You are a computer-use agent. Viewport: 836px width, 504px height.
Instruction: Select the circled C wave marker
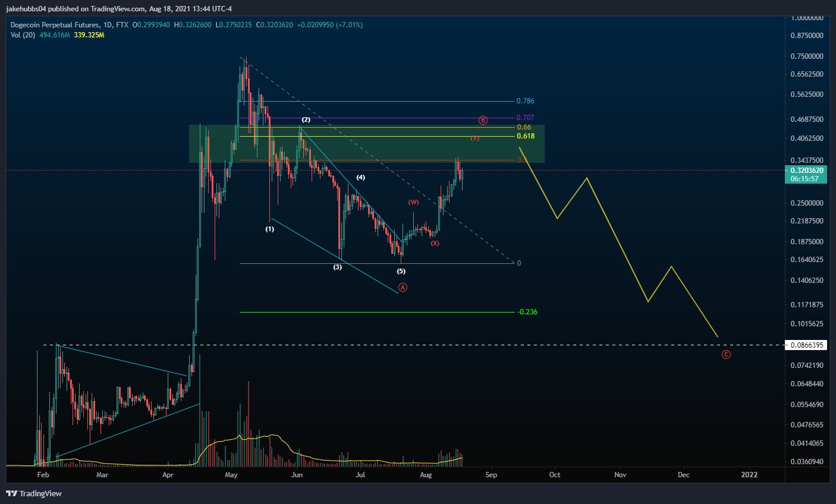tap(726, 355)
